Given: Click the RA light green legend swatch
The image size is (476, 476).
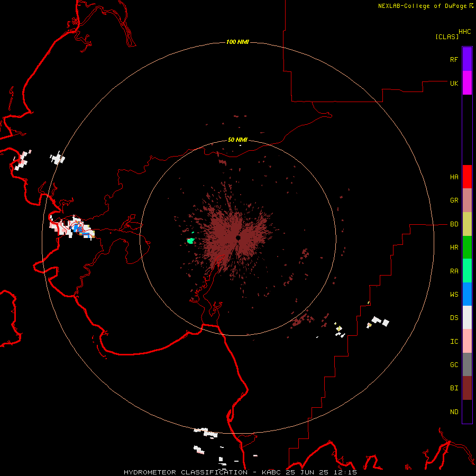Looking at the screenshot, I should pos(467,271).
